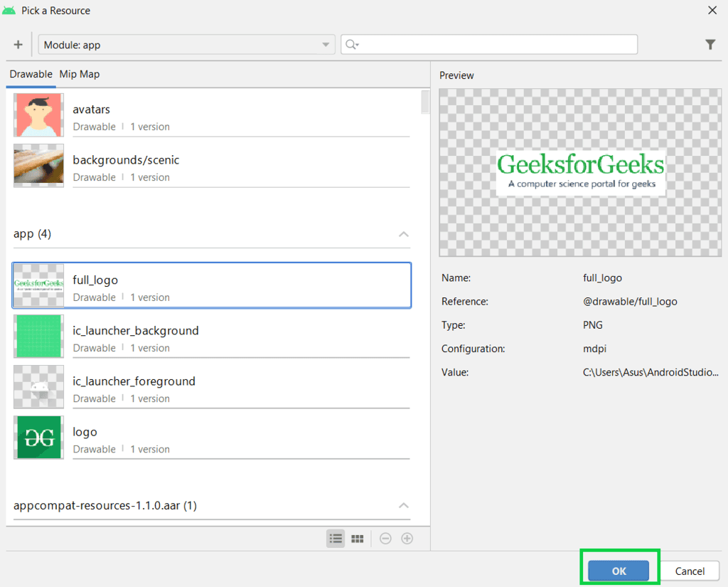Zoom in thumbnails with the plus icon

pos(407,539)
